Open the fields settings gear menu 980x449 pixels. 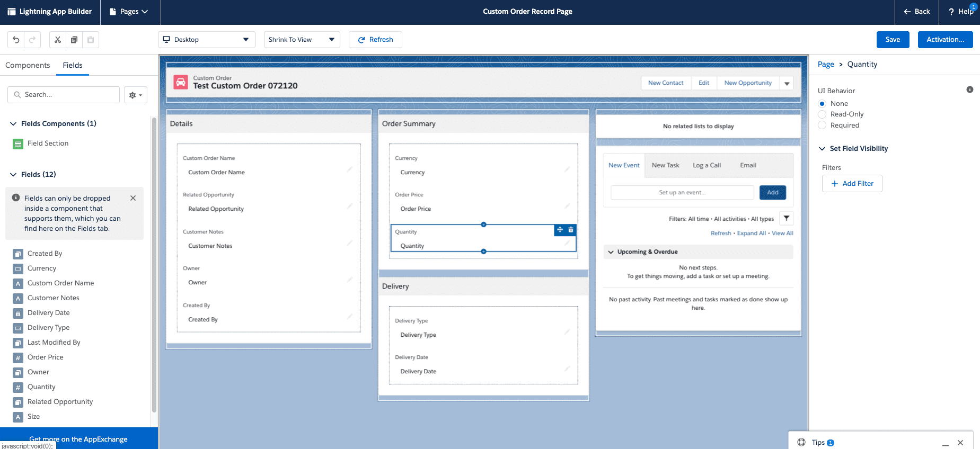(x=136, y=95)
